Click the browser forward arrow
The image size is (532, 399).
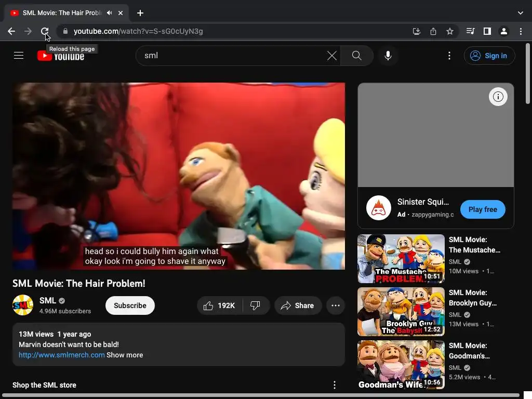[x=28, y=31]
